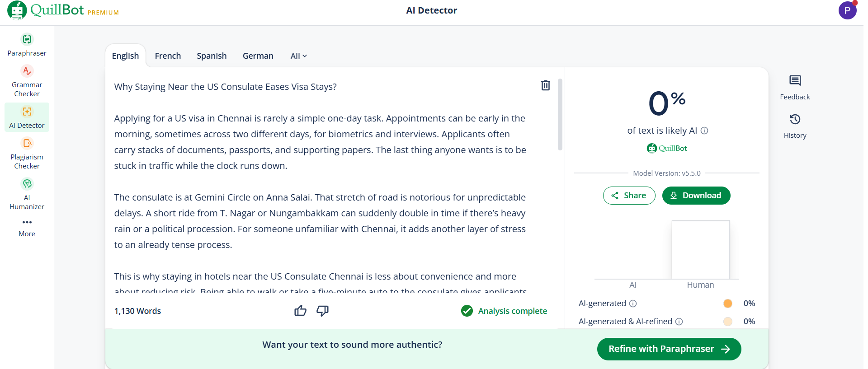Click info icon next to AI-refined
This screenshot has width=868, height=369.
(679, 322)
